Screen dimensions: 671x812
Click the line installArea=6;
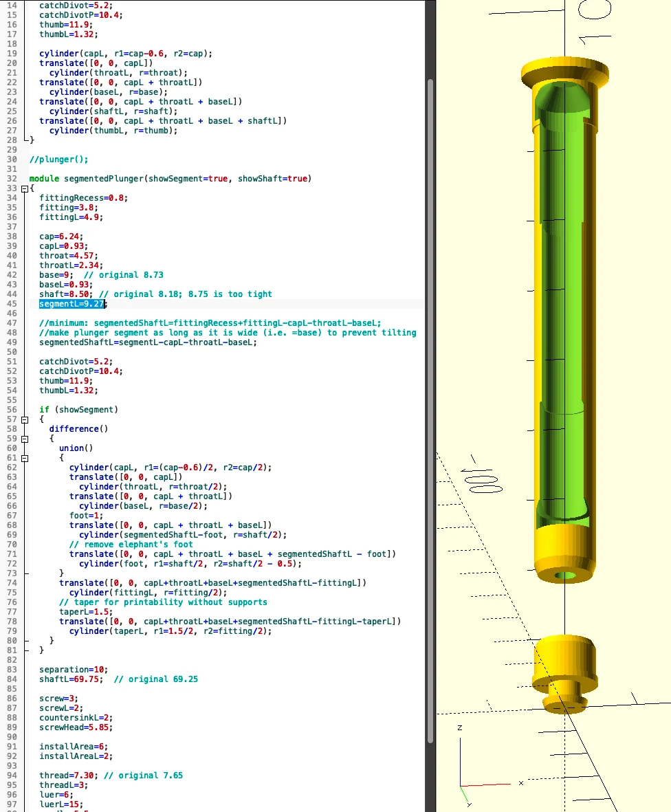(74, 746)
